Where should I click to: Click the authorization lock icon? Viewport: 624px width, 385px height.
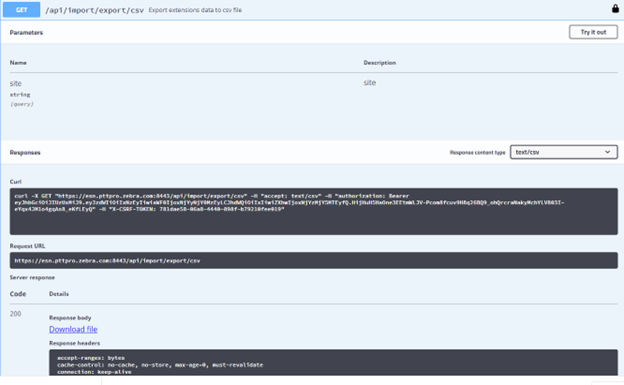pyautogui.click(x=615, y=8)
